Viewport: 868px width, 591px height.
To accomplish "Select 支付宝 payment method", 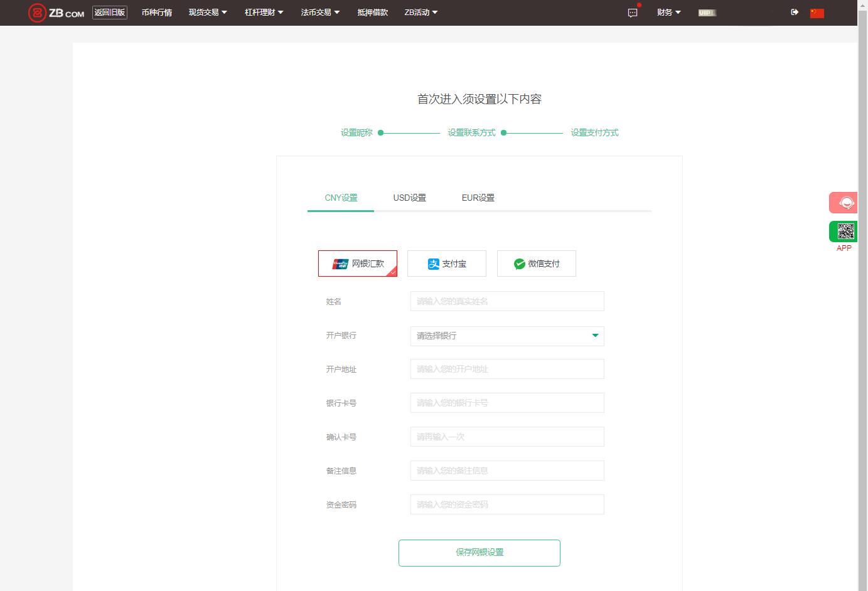I will tap(447, 264).
